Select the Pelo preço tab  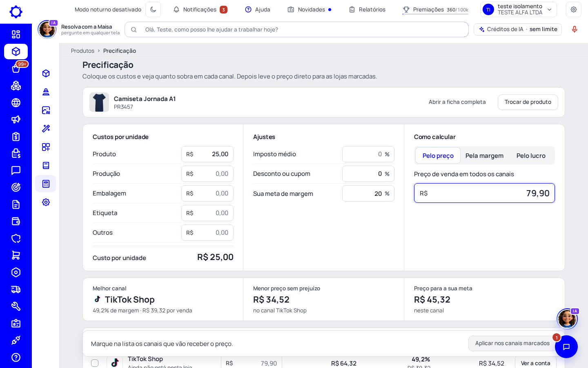coord(438,155)
